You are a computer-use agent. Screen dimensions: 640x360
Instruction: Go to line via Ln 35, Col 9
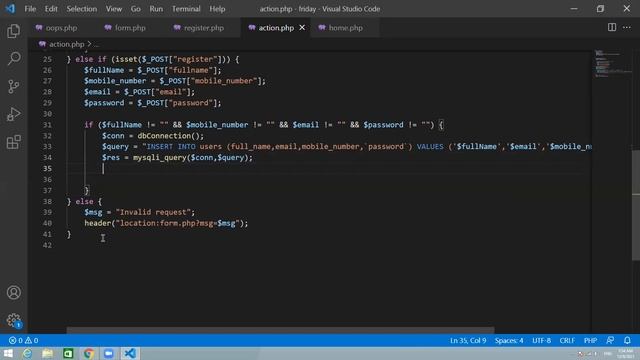(468, 340)
